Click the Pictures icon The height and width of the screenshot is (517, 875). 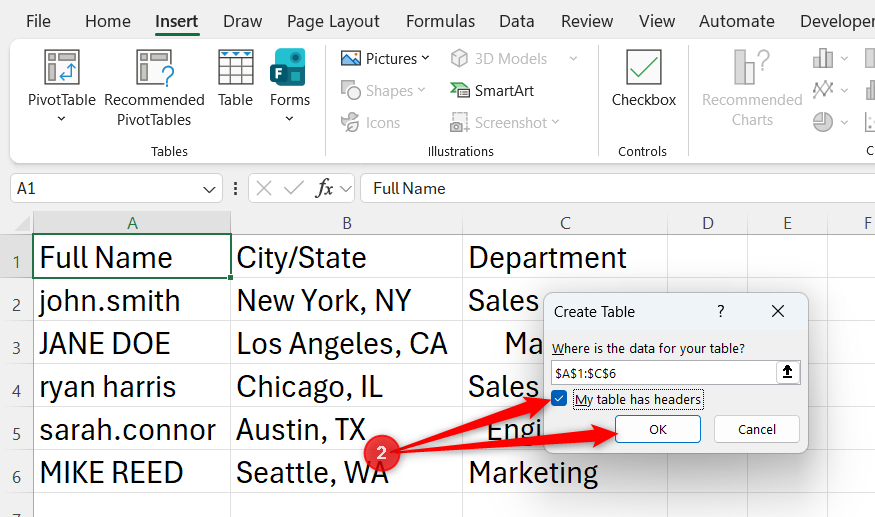350,58
